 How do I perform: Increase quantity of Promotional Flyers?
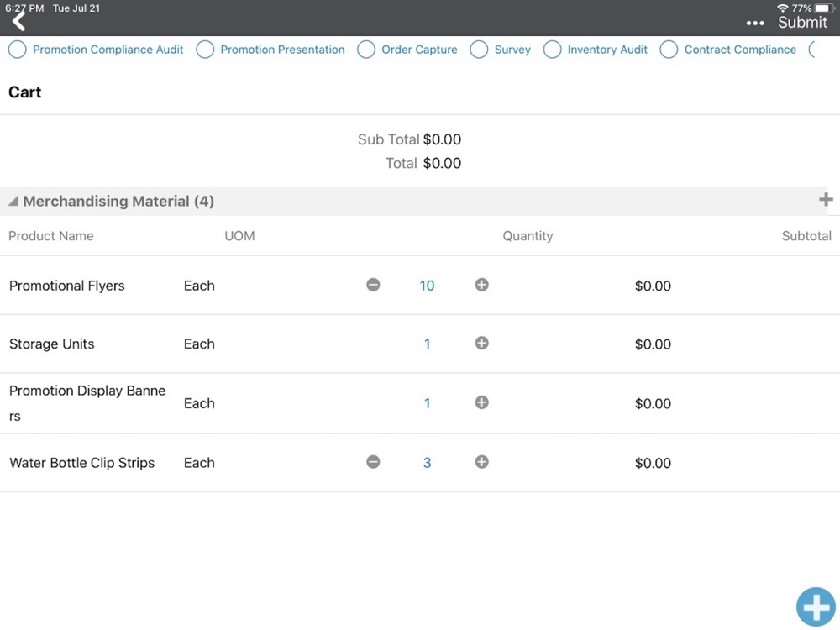pos(481,285)
